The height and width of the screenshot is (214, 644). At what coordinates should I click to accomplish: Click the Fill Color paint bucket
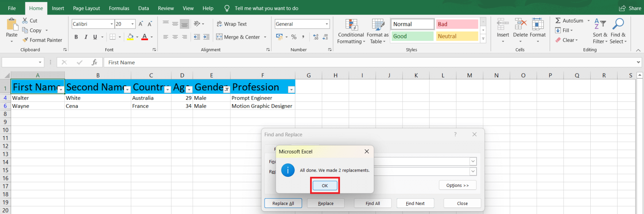130,37
